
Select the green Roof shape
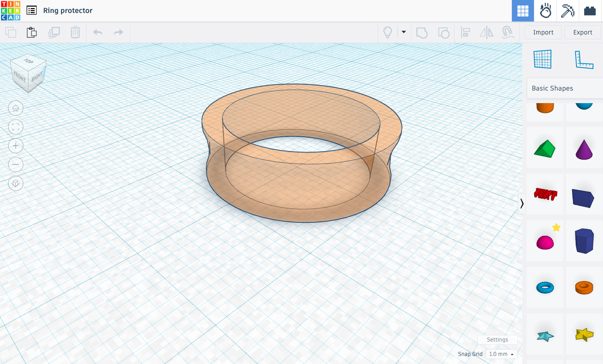pos(545,147)
